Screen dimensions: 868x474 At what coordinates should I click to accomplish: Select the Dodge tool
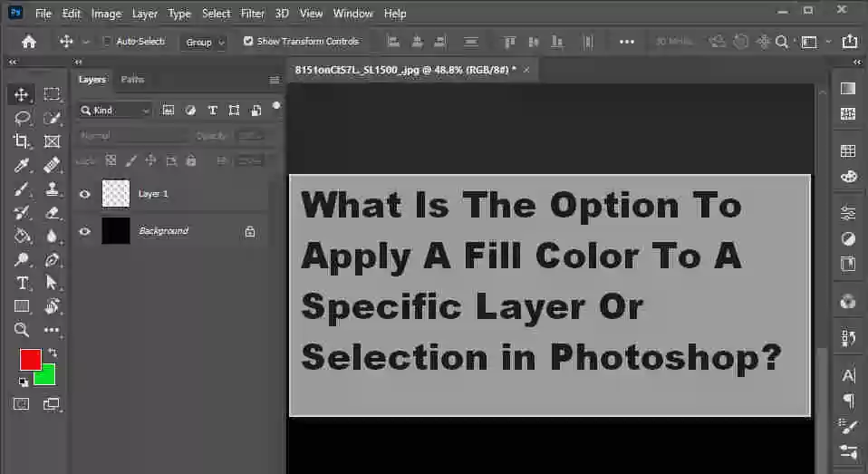(21, 259)
